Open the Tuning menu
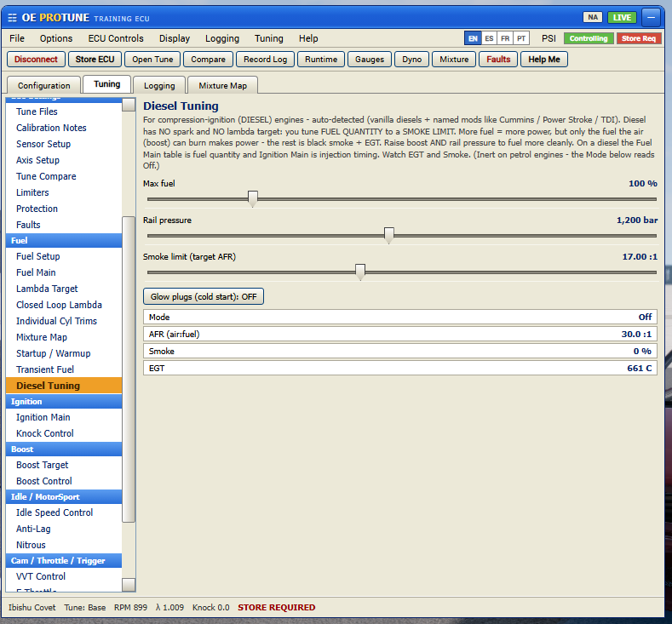 (268, 38)
